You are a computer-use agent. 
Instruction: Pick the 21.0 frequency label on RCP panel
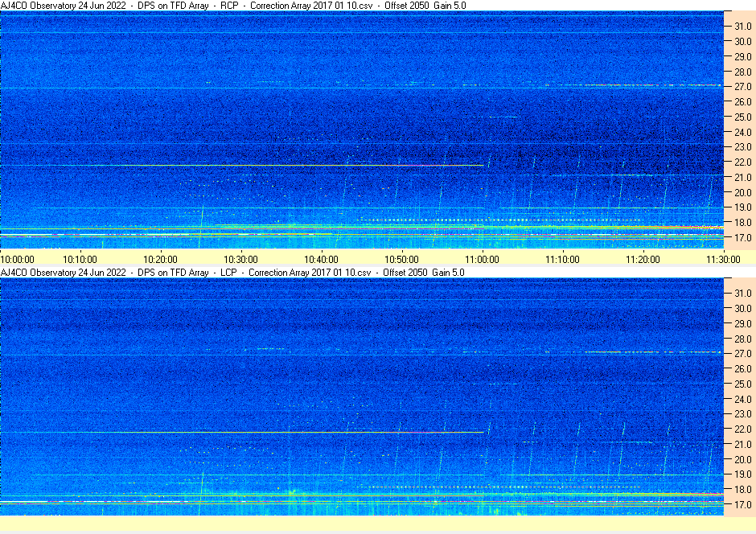pyautogui.click(x=742, y=178)
